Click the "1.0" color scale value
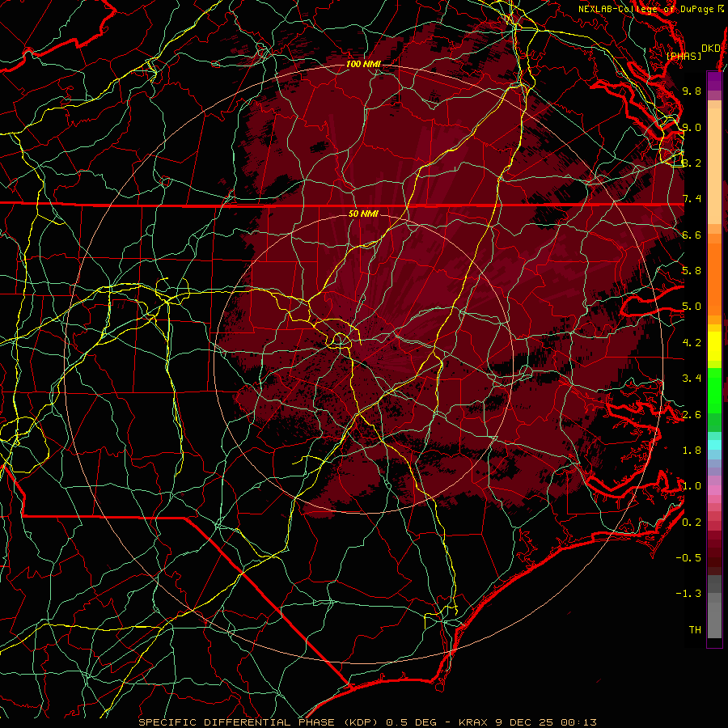Viewport: 728px width, 728px height. (692, 486)
